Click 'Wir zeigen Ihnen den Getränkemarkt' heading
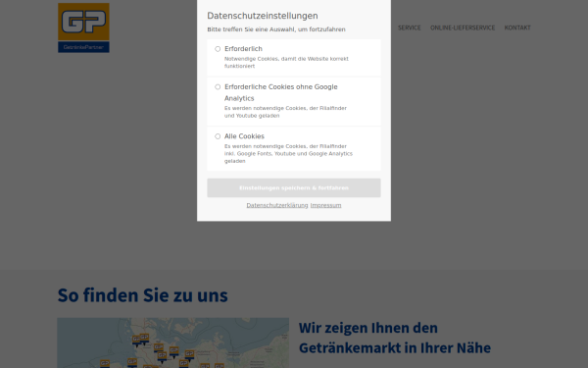The image size is (588, 368). (x=395, y=338)
